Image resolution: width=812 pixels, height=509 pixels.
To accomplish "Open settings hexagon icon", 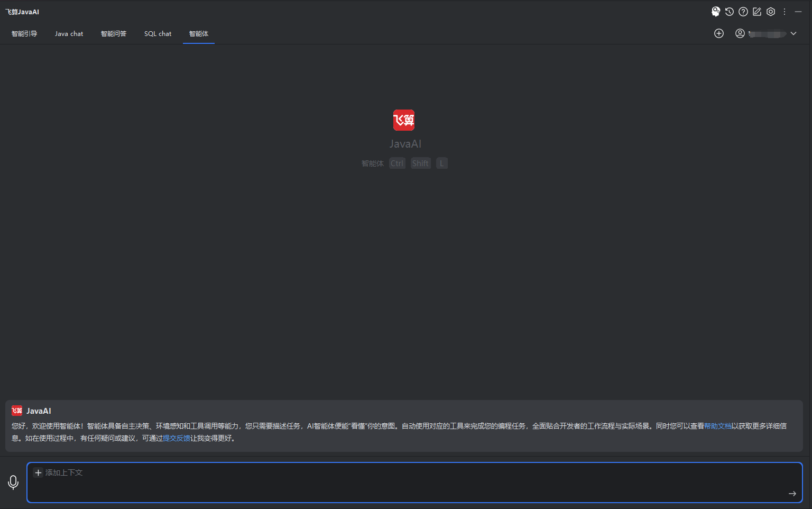I will click(x=771, y=12).
